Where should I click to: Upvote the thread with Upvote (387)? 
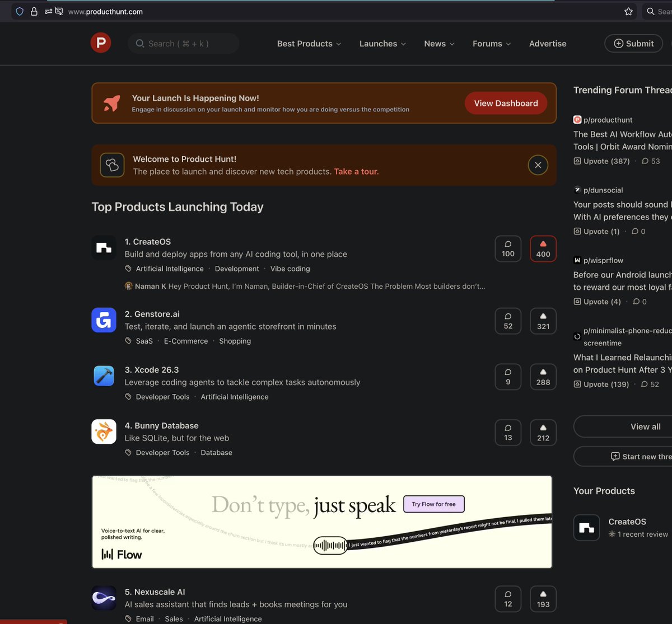601,161
